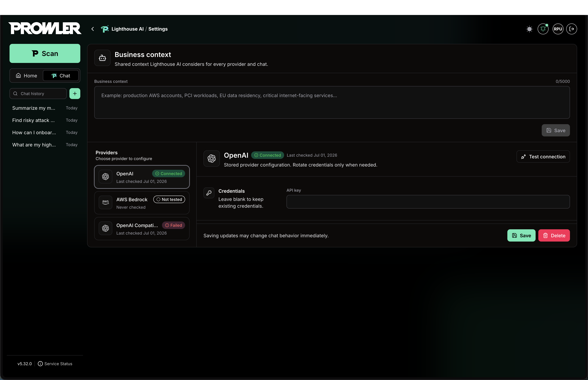Save the business context

coord(556,130)
